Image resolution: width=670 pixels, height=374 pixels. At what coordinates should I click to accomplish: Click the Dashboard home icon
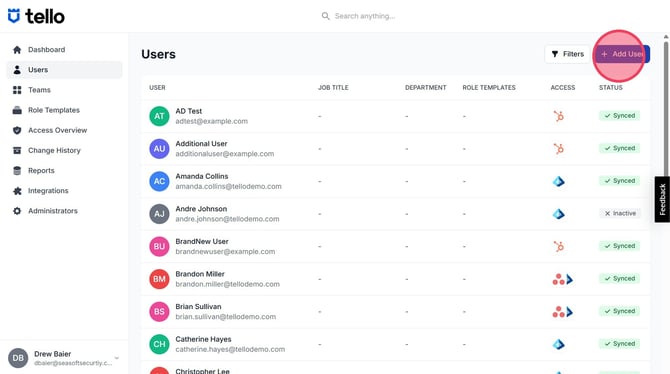click(x=17, y=50)
